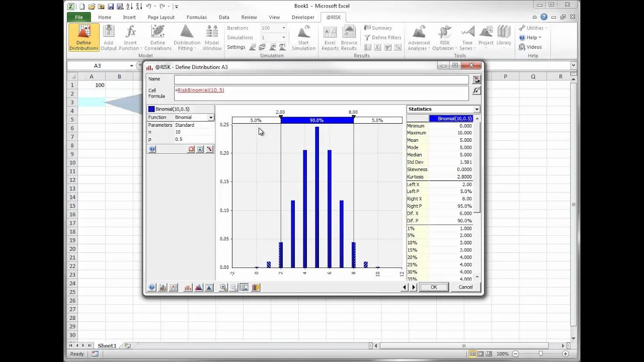This screenshot has width=644, height=362.
Task: Click the Cell Formula field
Action: (321, 93)
